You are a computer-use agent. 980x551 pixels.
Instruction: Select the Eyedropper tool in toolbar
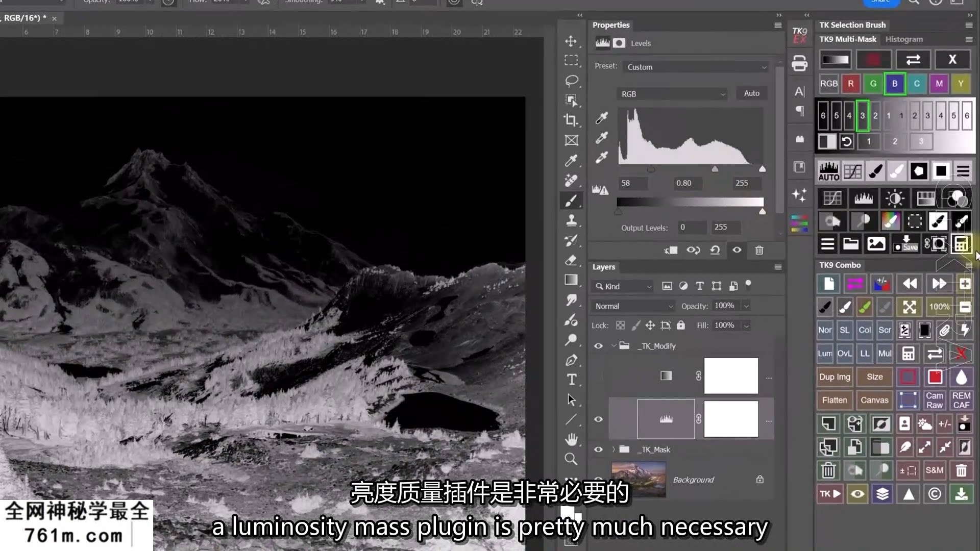[571, 161]
